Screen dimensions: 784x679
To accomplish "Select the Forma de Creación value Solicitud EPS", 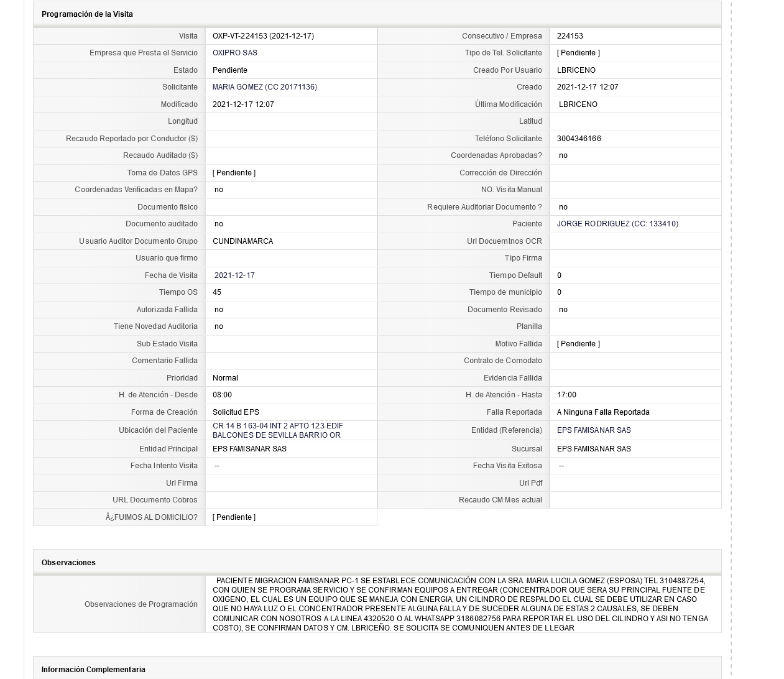I will [236, 412].
